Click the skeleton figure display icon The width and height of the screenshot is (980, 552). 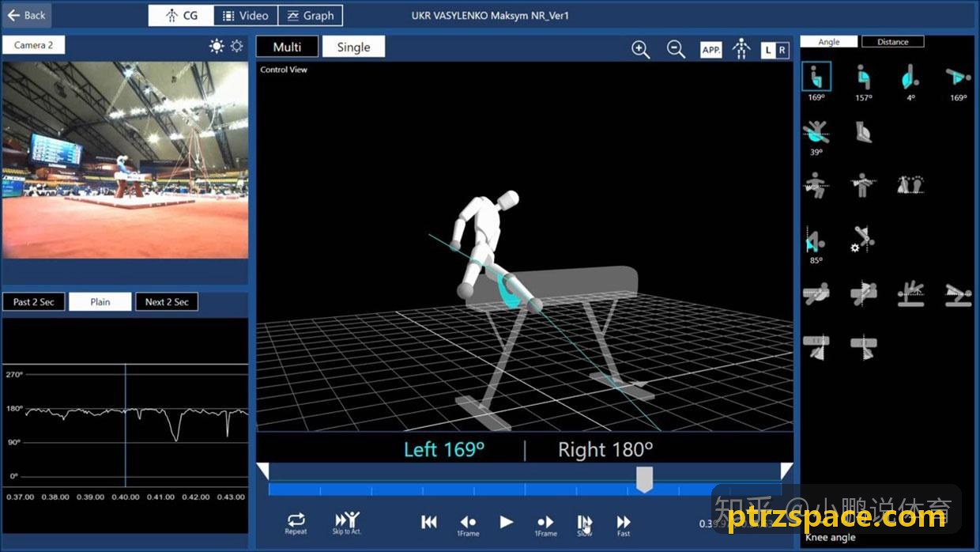741,49
